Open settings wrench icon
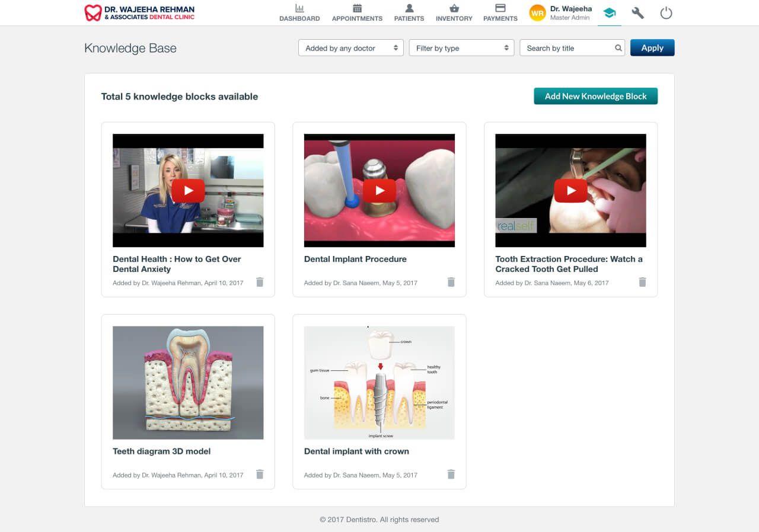The image size is (759, 532). click(x=638, y=12)
